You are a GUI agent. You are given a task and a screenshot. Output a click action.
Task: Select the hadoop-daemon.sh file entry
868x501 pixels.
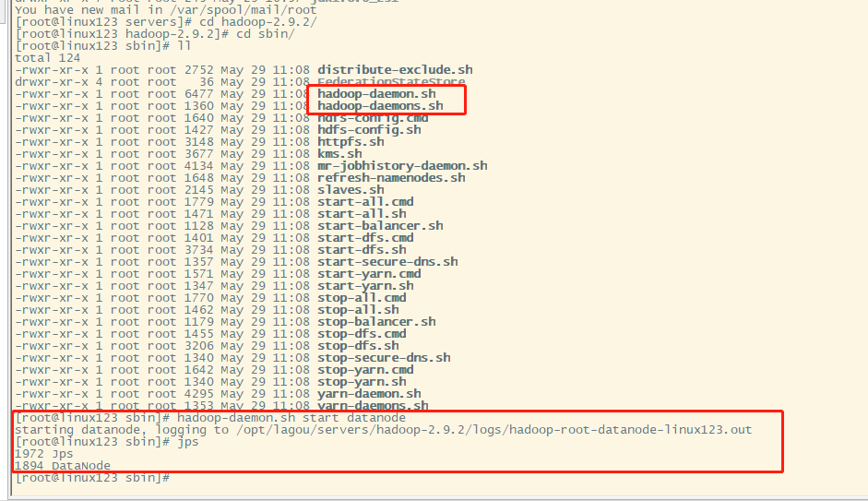point(376,93)
